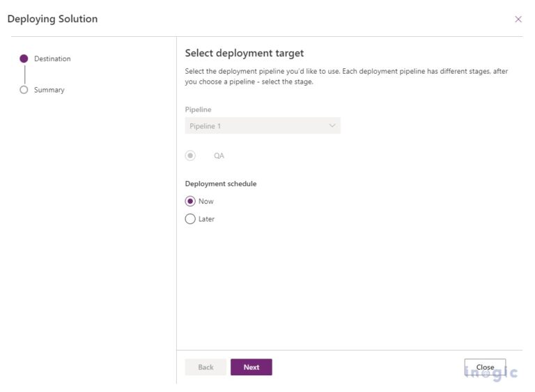Click the empty Summary step circle
The width and height of the screenshot is (535, 392).
click(x=24, y=90)
